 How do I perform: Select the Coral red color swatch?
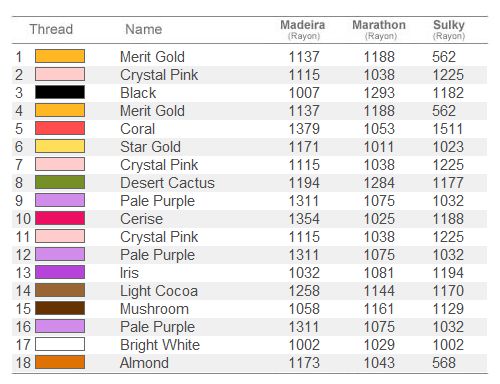tap(60, 128)
